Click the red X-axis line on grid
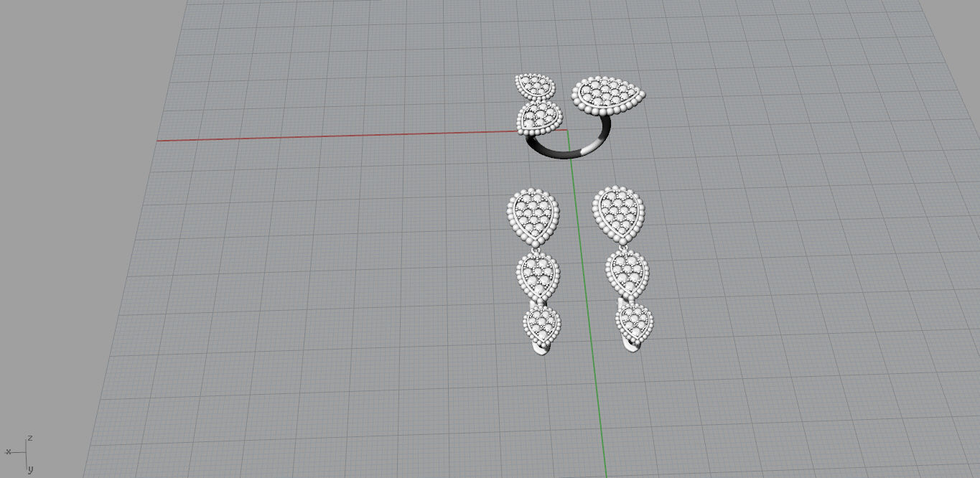The image size is (980, 478). [x=337, y=136]
